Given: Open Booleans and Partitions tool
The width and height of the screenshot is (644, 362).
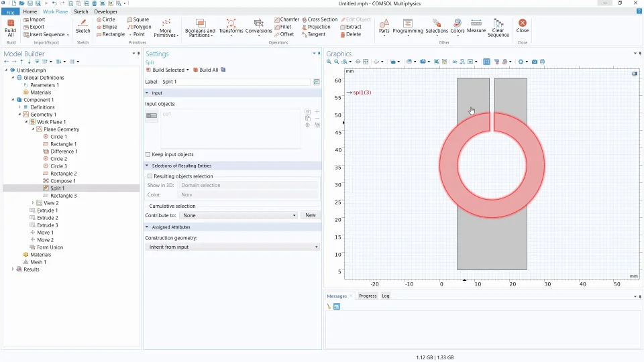Looking at the screenshot, I should pyautogui.click(x=200, y=27).
